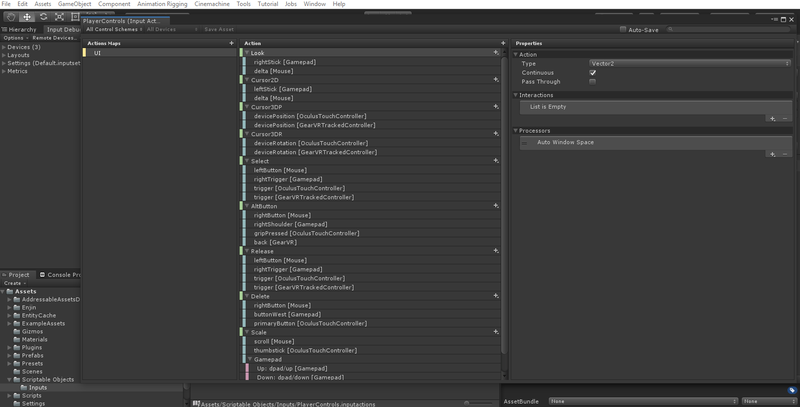Click the Remote Devices button

[x=54, y=38]
